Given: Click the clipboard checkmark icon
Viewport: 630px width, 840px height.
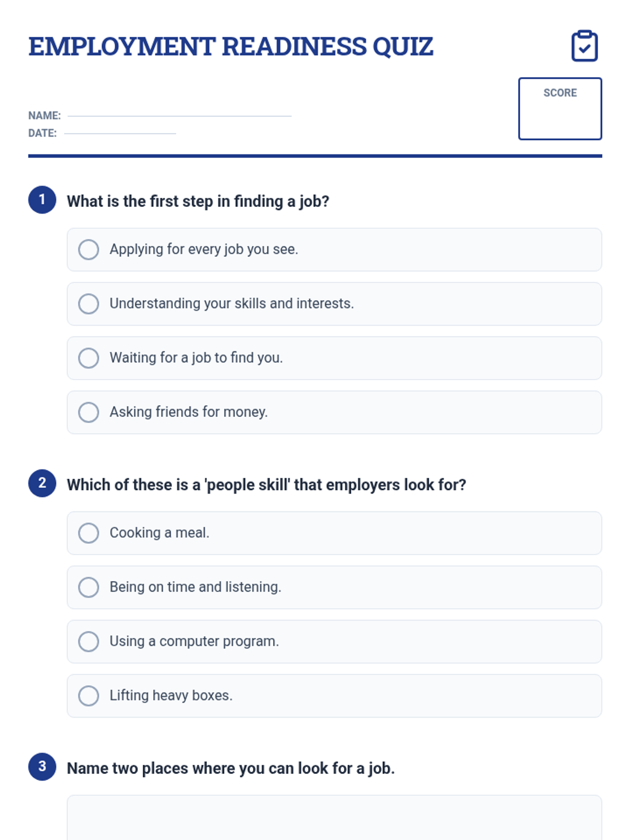Looking at the screenshot, I should [584, 46].
